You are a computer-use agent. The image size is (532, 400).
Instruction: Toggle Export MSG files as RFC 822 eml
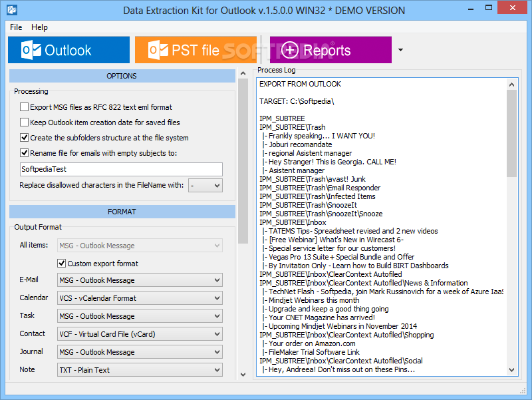pyautogui.click(x=24, y=107)
